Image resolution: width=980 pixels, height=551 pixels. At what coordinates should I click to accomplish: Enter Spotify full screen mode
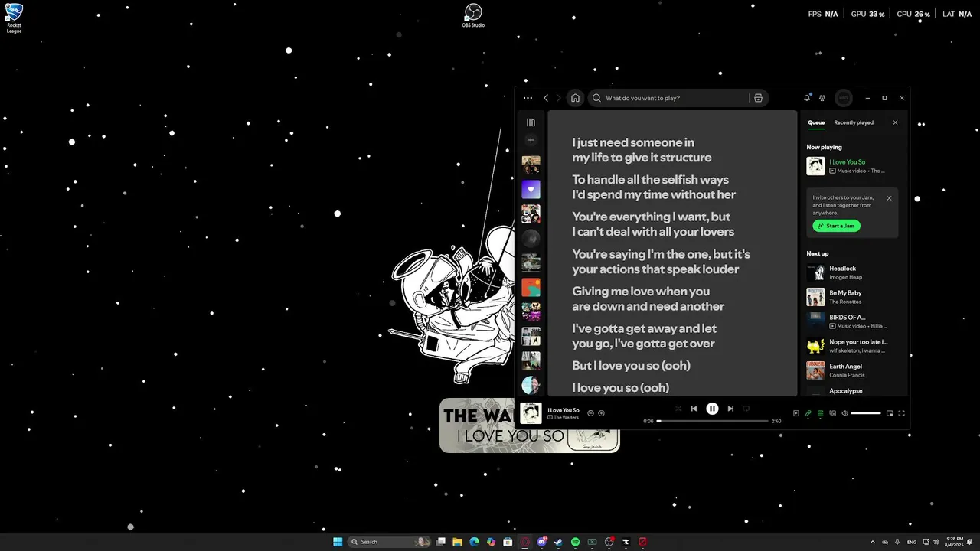[x=901, y=413]
